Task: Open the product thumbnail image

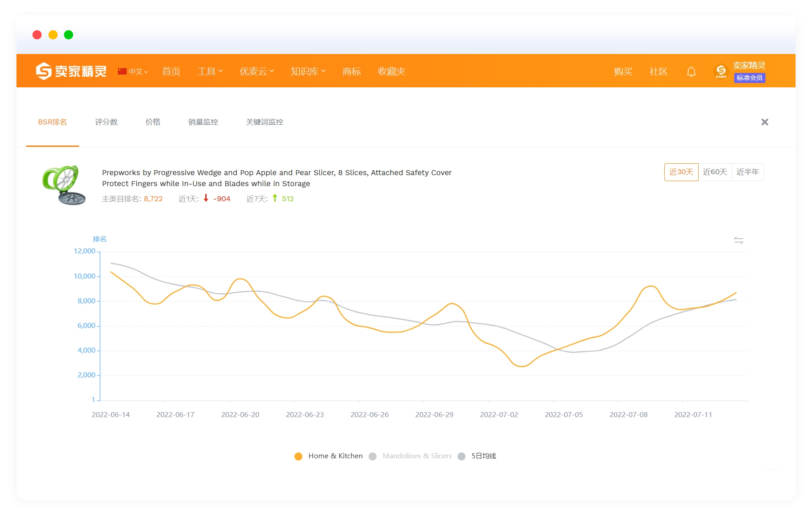Action: [x=64, y=185]
